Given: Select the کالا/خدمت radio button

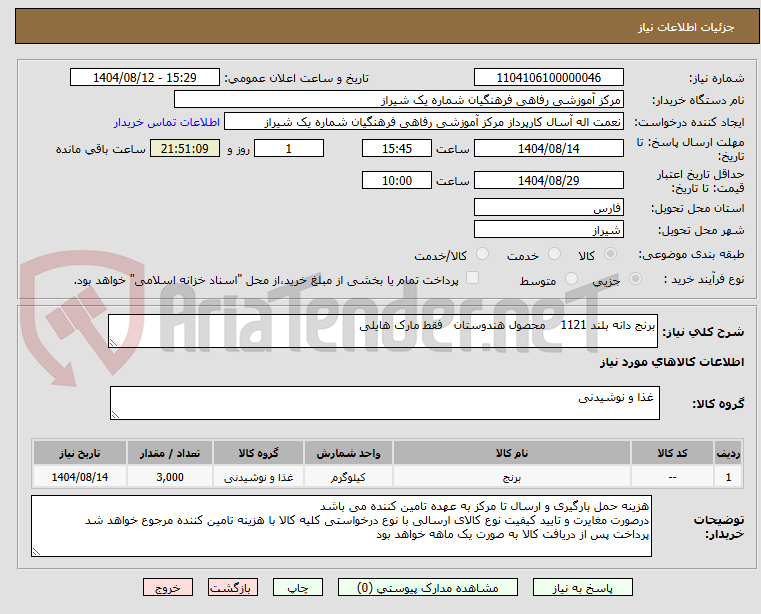Looking at the screenshot, I should [482, 254].
